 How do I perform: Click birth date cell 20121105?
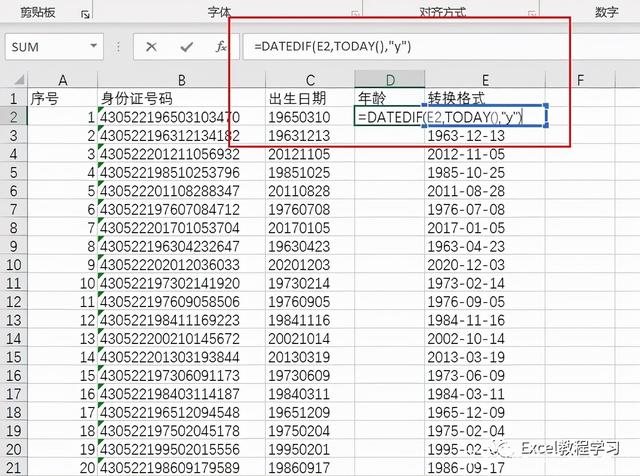310,154
